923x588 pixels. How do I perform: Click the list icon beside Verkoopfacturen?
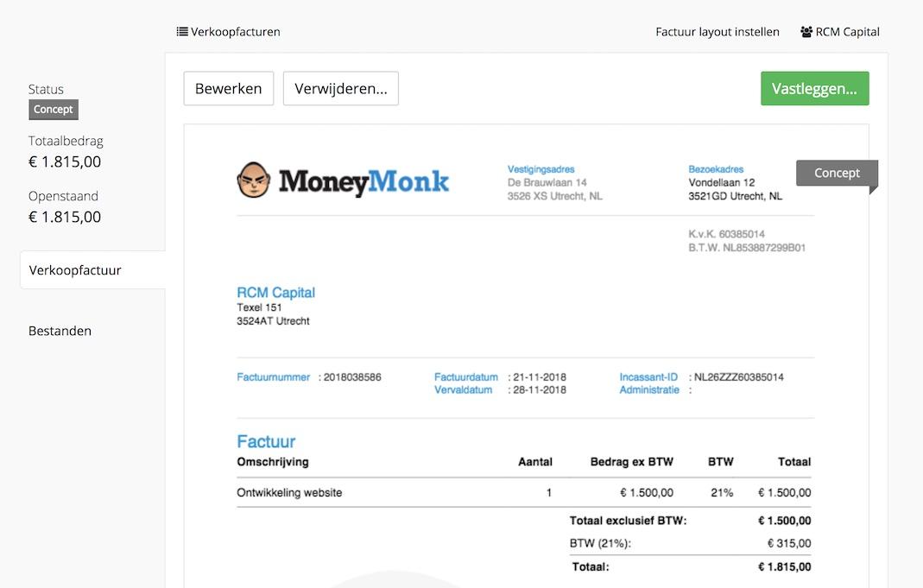pos(182,32)
